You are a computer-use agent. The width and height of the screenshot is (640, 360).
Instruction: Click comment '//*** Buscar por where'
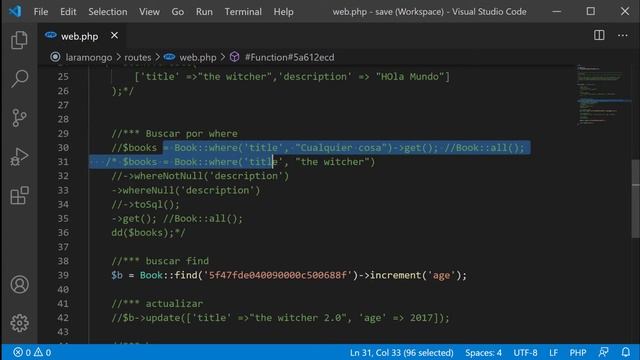[175, 133]
